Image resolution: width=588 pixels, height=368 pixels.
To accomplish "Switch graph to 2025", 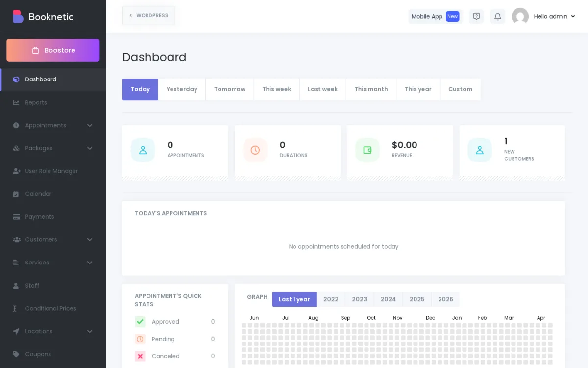I will point(417,299).
